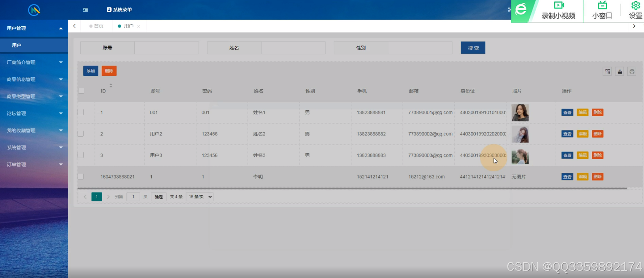Click page 1 in pagination
This screenshot has width=644, height=278.
pos(97,197)
